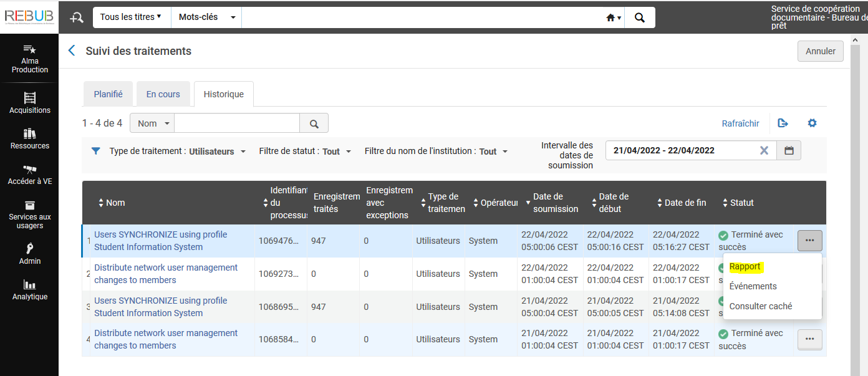868x376 pixels.
Task: Click the REBUB logo
Action: [29, 17]
